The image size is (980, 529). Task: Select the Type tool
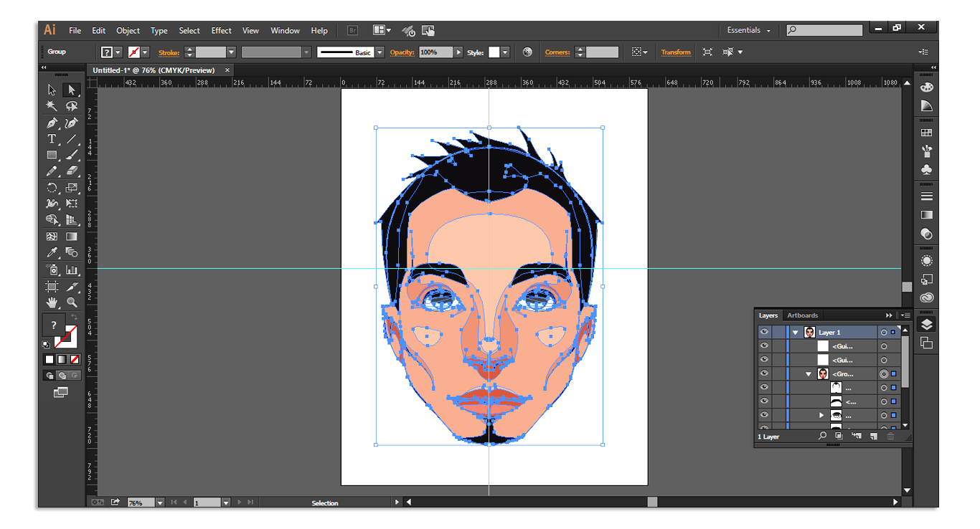point(52,139)
